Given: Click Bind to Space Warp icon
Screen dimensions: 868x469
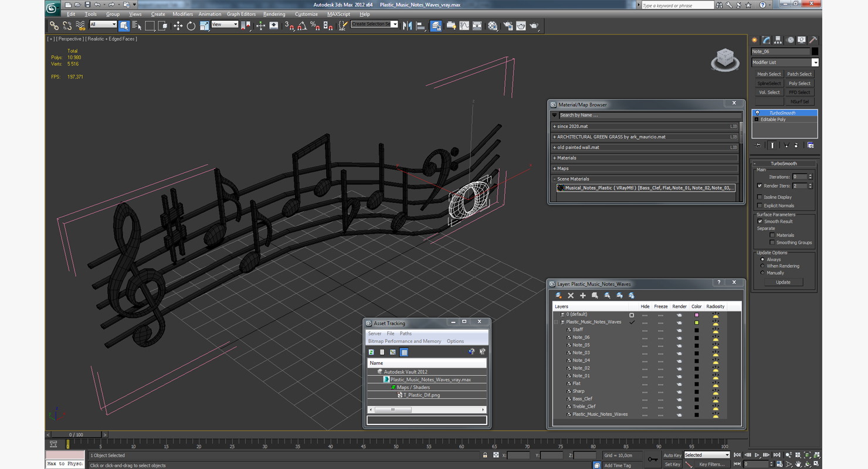Looking at the screenshot, I should point(80,26).
